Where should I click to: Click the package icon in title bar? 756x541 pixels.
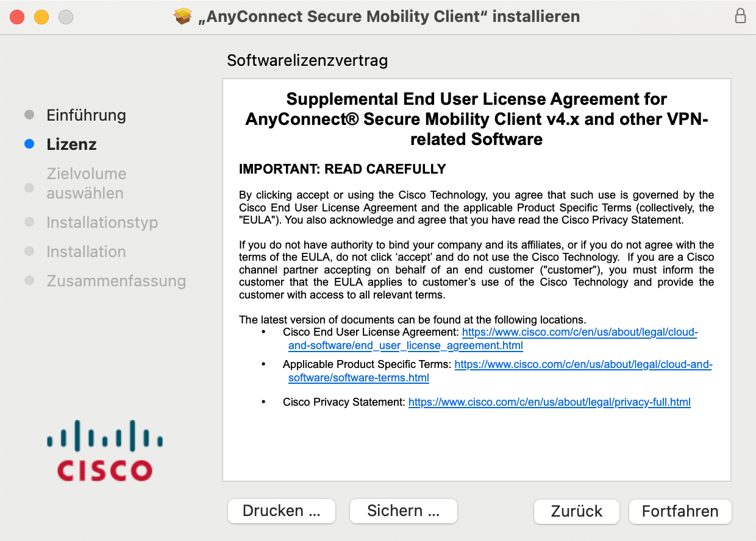tap(182, 16)
